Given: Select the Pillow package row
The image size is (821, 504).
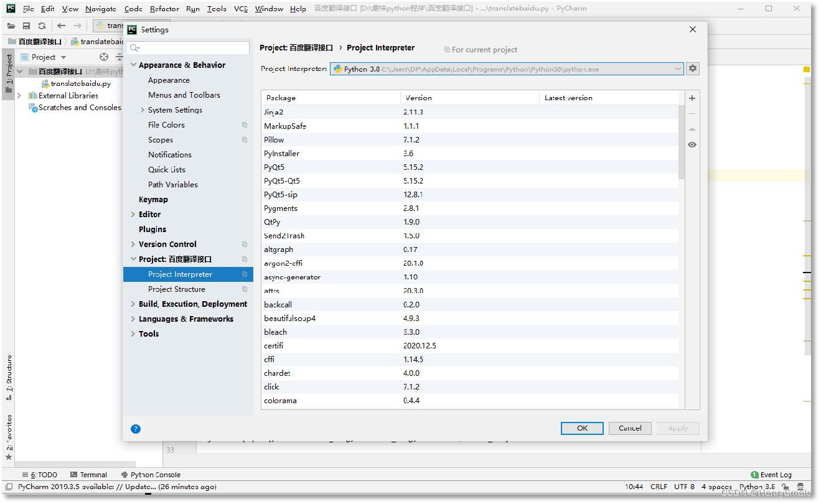Looking at the screenshot, I should click(470, 140).
